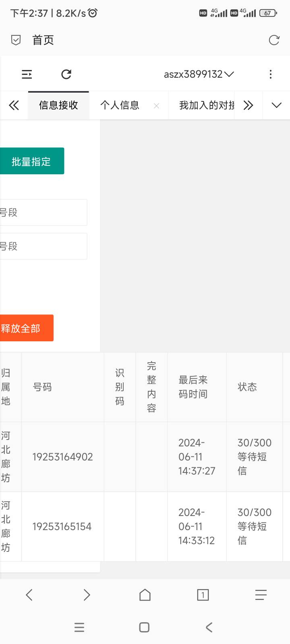
Task: Tap the system home square button
Action: pyautogui.click(x=144, y=627)
